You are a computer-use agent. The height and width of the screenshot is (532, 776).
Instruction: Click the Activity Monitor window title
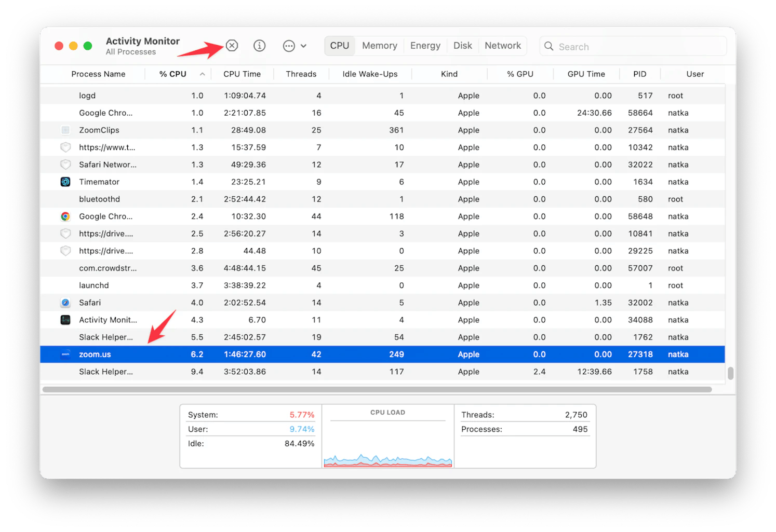point(143,41)
